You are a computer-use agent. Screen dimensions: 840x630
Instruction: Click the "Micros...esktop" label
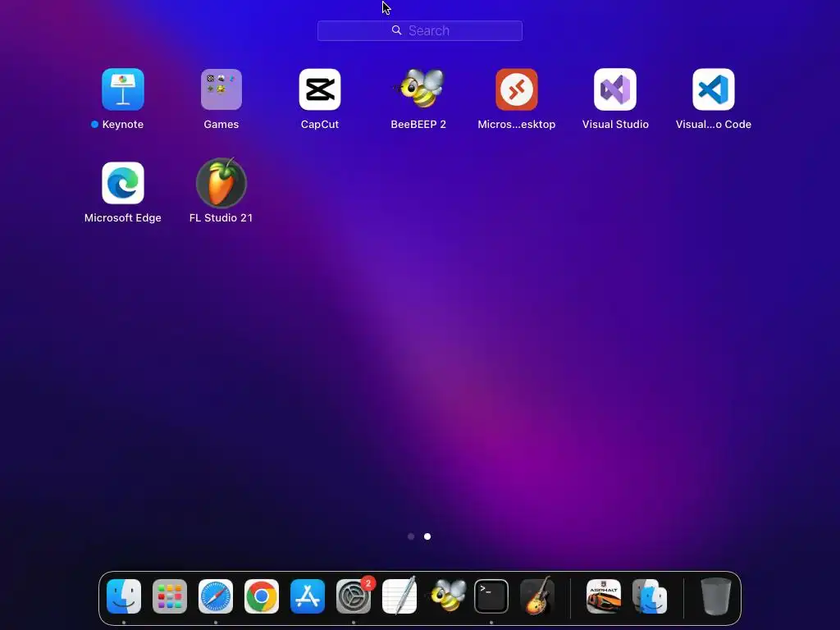pyautogui.click(x=517, y=125)
